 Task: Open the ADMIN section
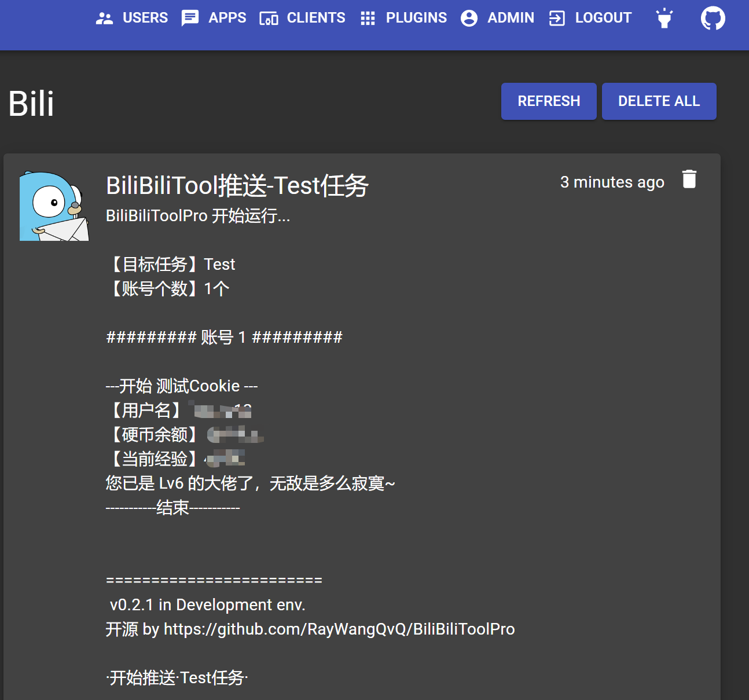click(x=511, y=18)
